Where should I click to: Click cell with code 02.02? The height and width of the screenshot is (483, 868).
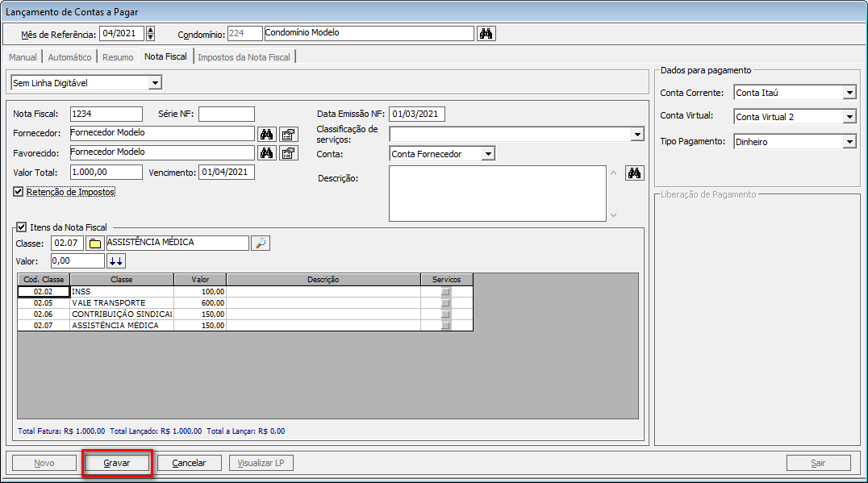click(x=44, y=292)
